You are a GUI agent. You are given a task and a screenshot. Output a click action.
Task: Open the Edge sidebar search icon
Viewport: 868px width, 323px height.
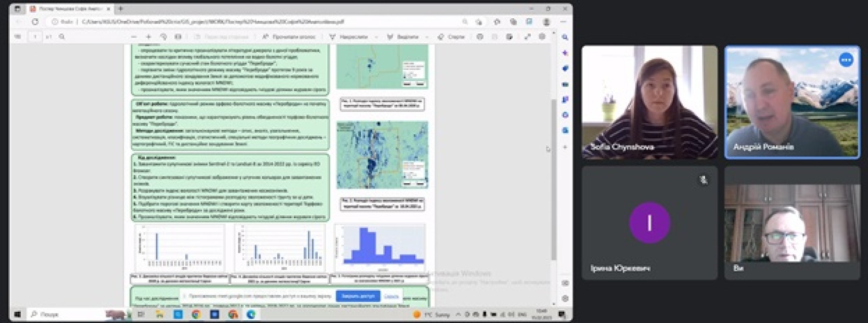(565, 37)
